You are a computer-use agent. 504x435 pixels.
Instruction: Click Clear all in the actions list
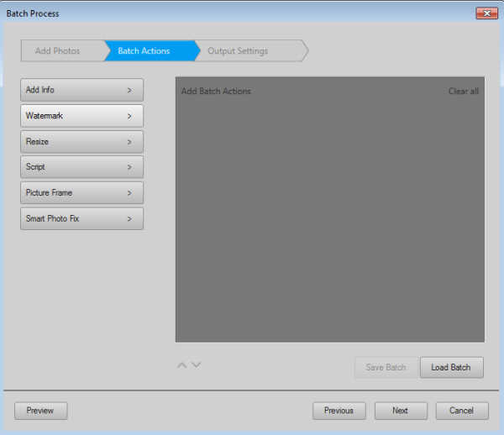coord(464,92)
